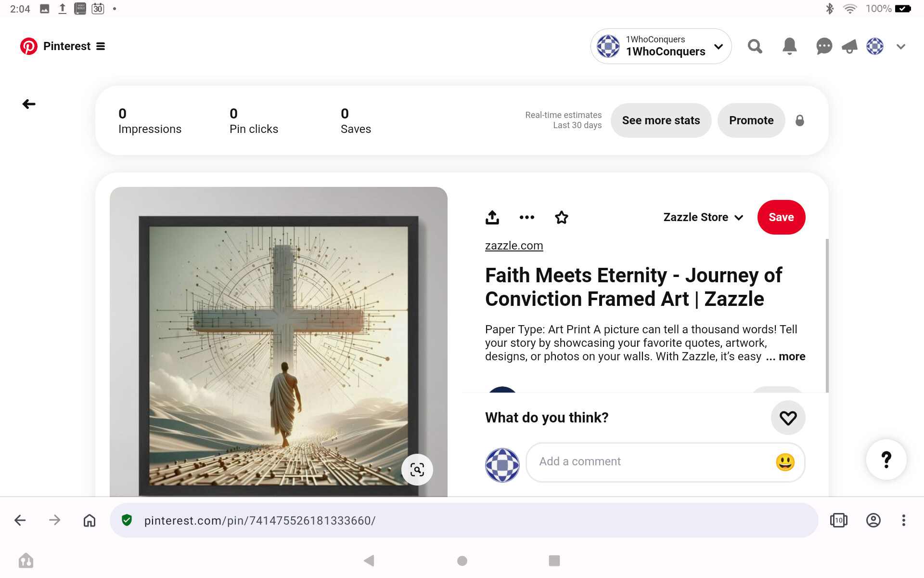Screen dimensions: 924x578
Task: Save the pin with red Save button
Action: pos(781,217)
